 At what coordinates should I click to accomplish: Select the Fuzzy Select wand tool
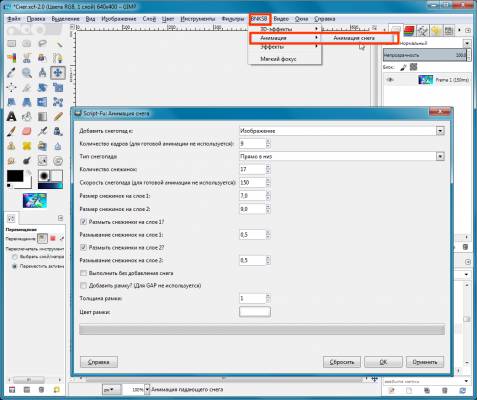click(58, 44)
